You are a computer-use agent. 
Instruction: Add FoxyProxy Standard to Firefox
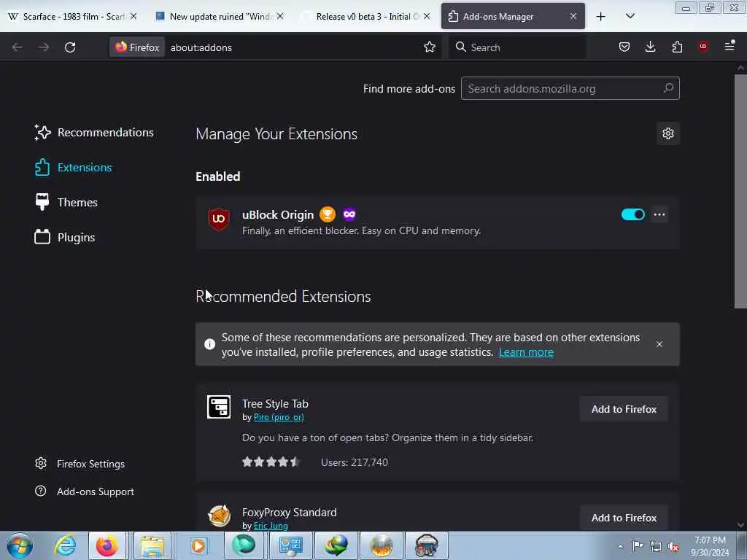click(624, 518)
